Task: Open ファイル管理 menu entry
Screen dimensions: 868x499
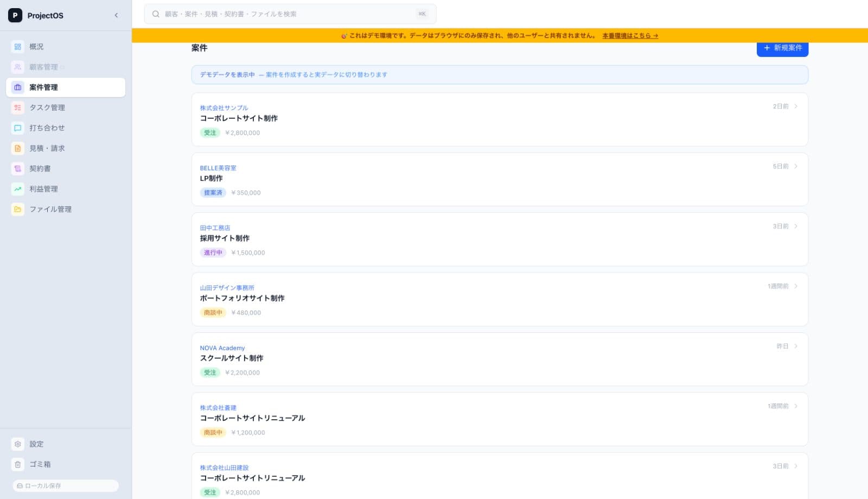Action: (66, 209)
